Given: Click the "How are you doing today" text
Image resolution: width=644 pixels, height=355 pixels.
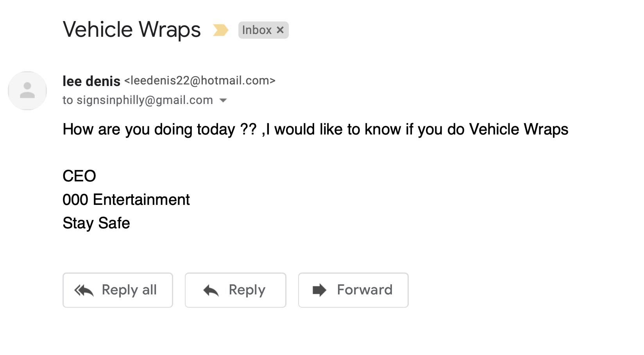Looking at the screenshot, I should [148, 129].
